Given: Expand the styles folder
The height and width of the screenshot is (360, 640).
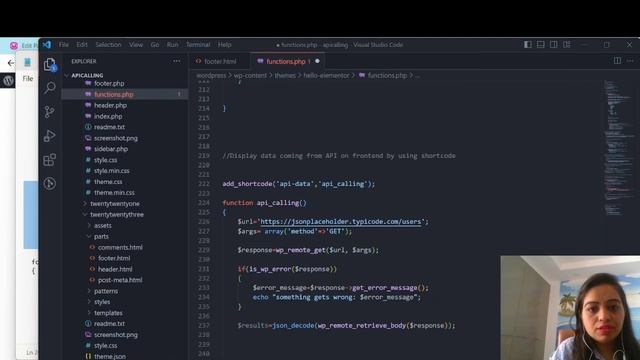Looking at the screenshot, I should coord(102,302).
